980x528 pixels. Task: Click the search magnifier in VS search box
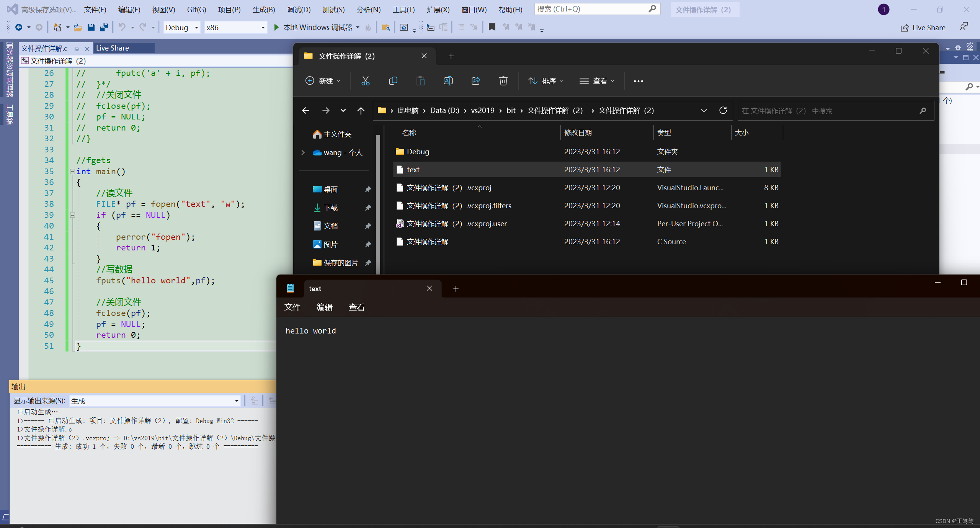point(652,9)
